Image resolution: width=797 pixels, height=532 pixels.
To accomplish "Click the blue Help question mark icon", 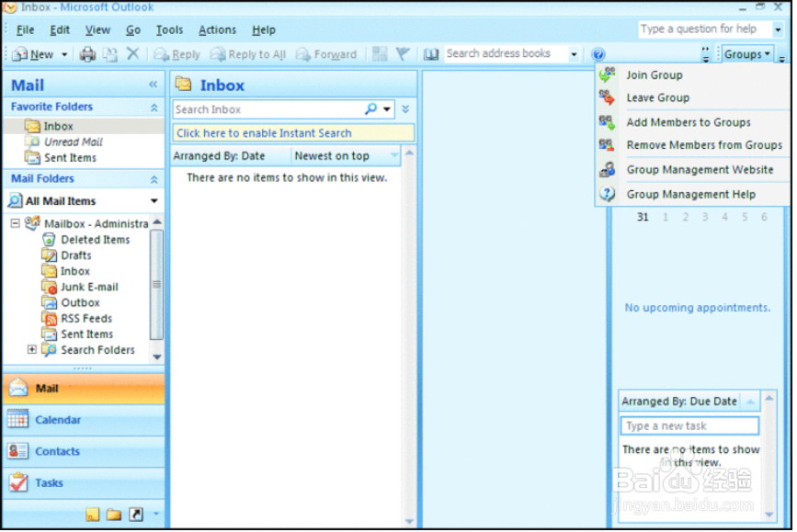I will [x=598, y=54].
